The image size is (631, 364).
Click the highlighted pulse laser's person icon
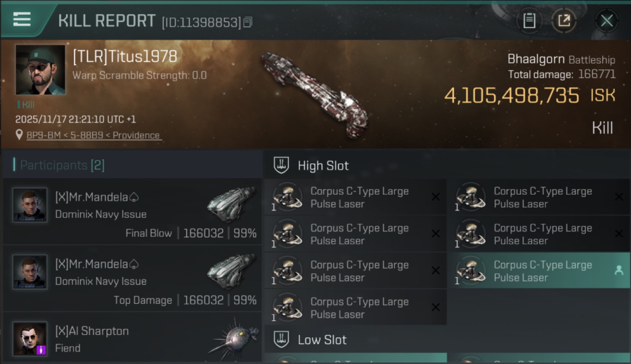[x=619, y=271]
